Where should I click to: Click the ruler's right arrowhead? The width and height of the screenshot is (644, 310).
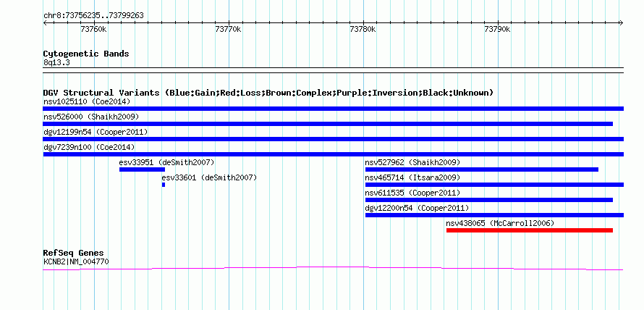click(x=622, y=22)
